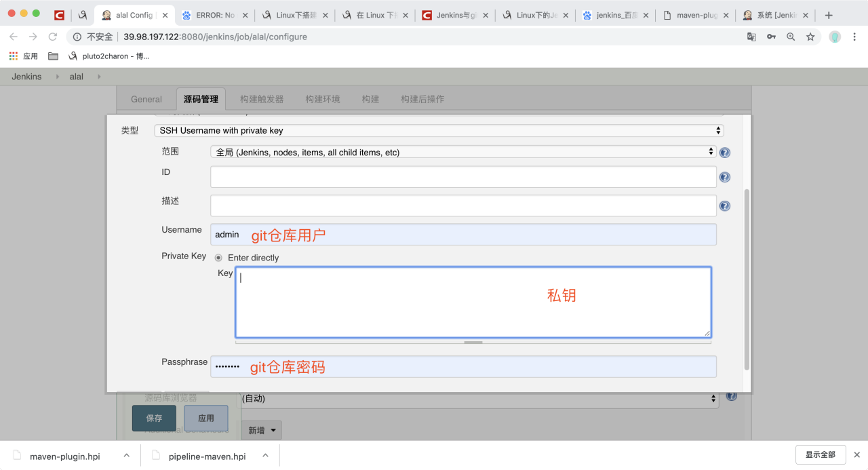Select the Enter directly radio button
868x470 pixels.
[x=218, y=258]
